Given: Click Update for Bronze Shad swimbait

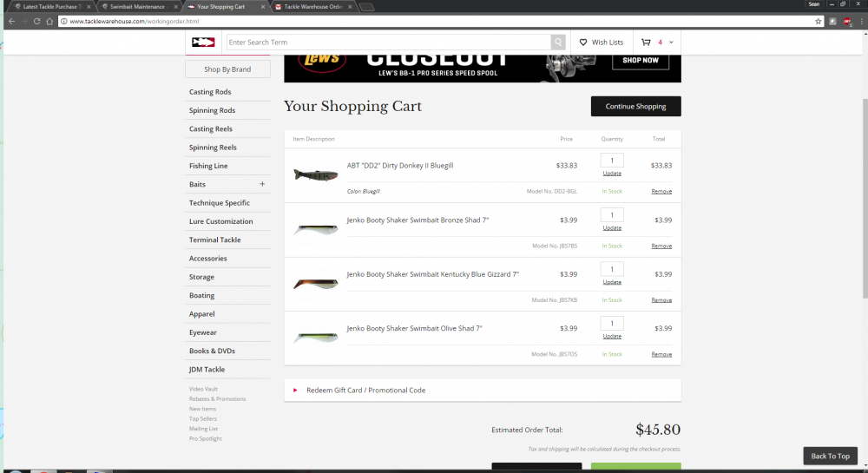Looking at the screenshot, I should pyautogui.click(x=612, y=228).
